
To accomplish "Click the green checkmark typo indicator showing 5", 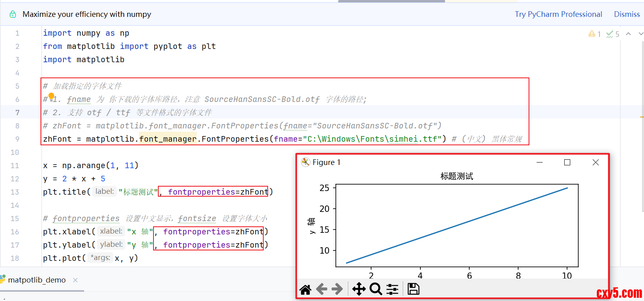I will coord(613,34).
